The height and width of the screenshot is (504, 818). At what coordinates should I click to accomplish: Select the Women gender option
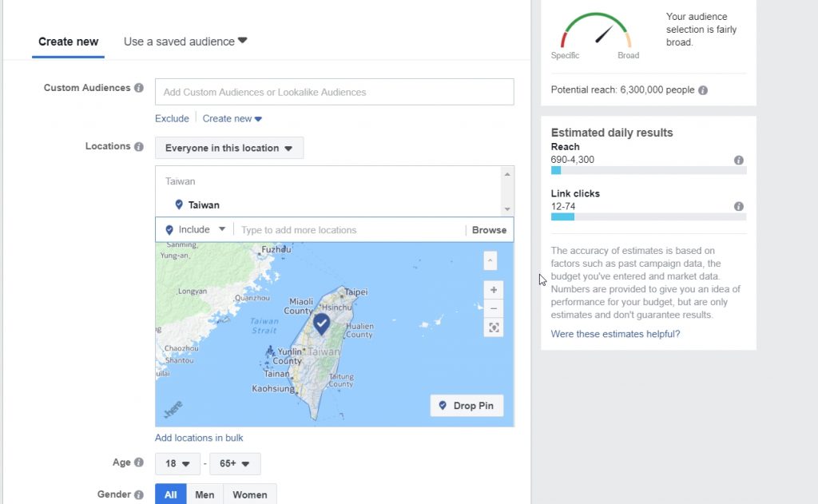click(250, 494)
